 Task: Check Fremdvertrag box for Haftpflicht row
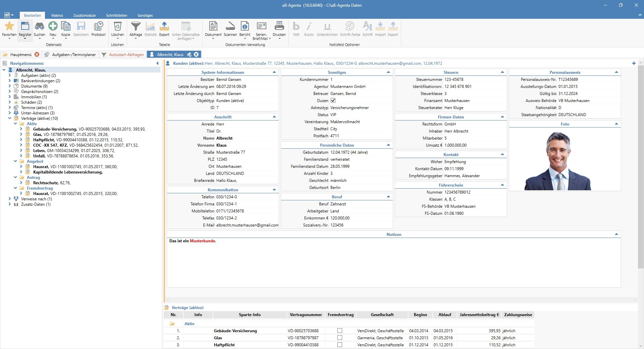coord(340,345)
